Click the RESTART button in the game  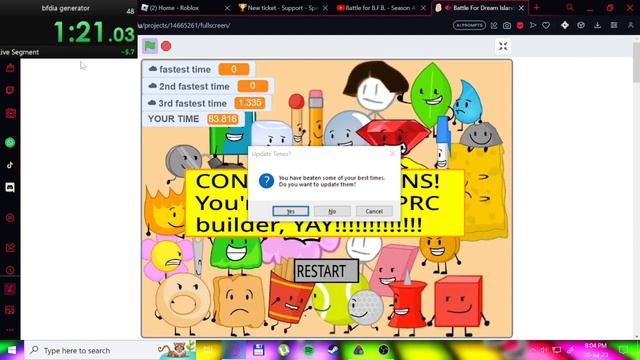click(326, 271)
